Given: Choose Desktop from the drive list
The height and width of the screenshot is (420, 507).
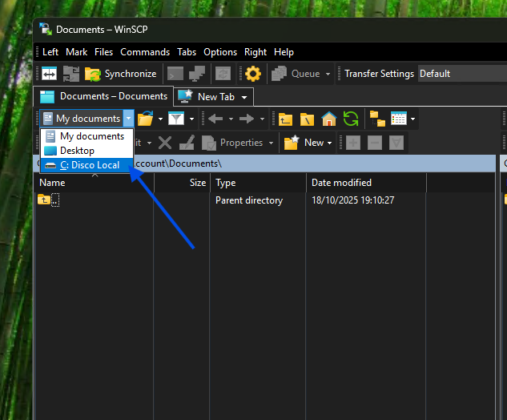Looking at the screenshot, I should pyautogui.click(x=77, y=151).
